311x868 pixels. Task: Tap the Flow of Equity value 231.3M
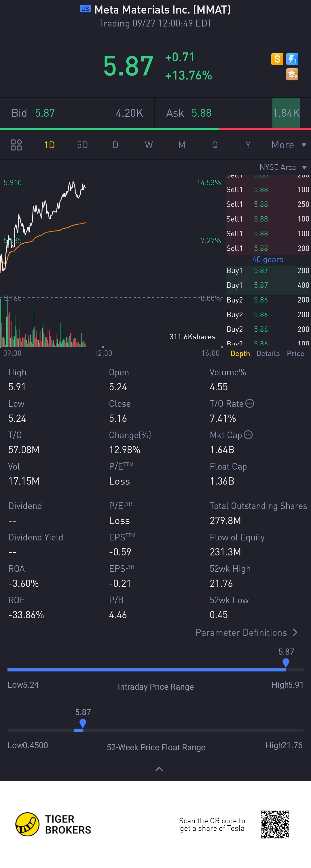225,552
